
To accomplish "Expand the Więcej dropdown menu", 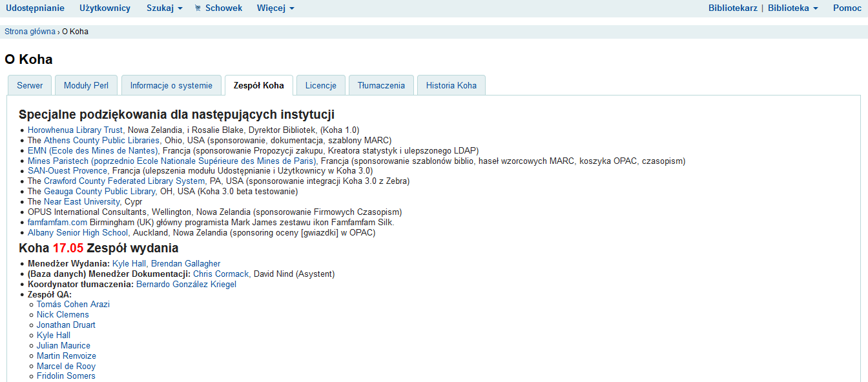I will [275, 8].
